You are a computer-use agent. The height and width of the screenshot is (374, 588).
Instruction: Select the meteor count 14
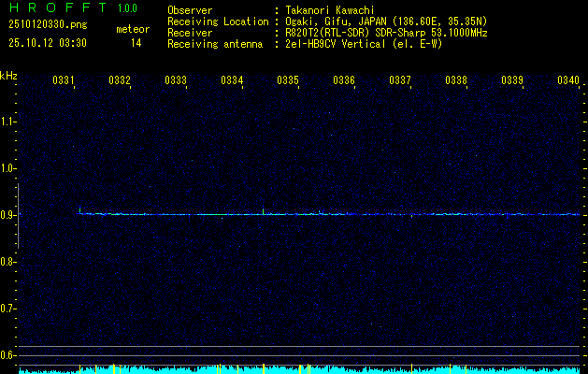pyautogui.click(x=136, y=43)
